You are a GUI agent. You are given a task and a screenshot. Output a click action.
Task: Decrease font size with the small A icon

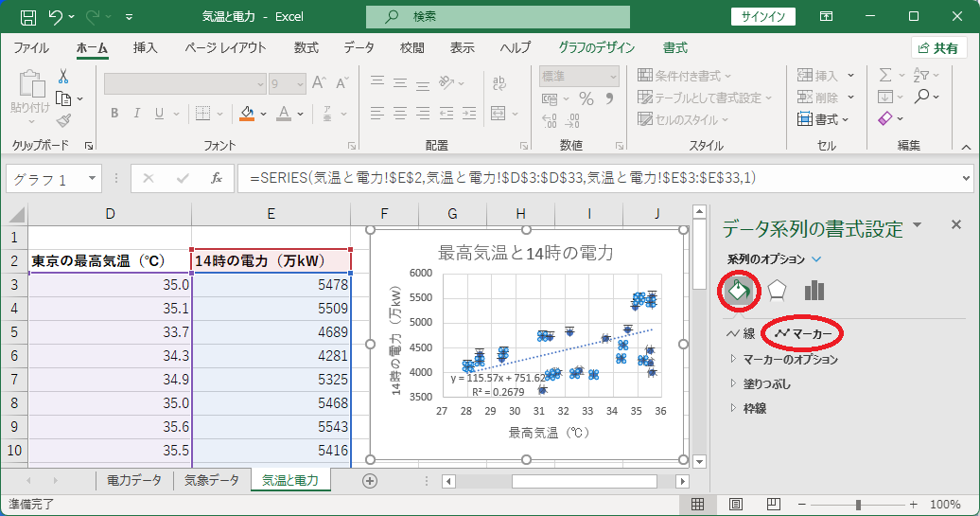coord(341,83)
